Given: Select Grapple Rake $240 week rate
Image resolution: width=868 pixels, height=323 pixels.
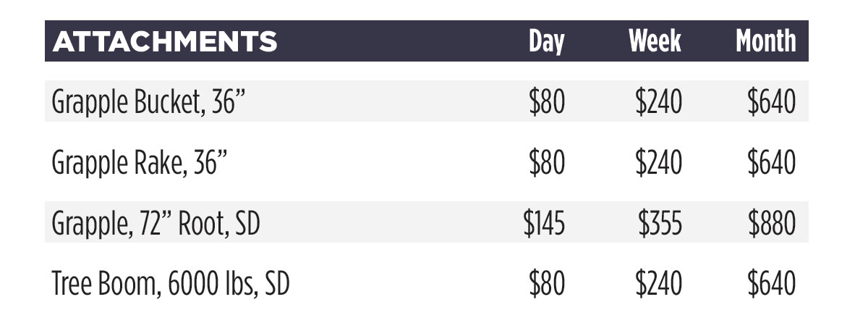Looking at the screenshot, I should pos(658,163).
